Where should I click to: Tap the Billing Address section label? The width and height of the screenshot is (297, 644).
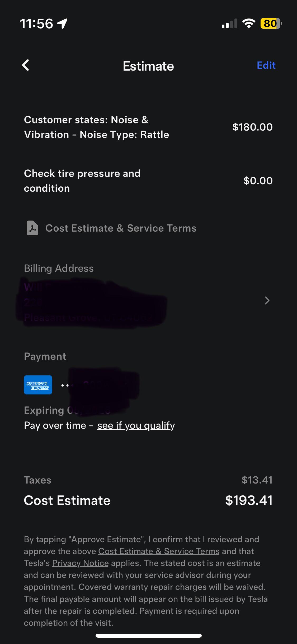pyautogui.click(x=59, y=268)
